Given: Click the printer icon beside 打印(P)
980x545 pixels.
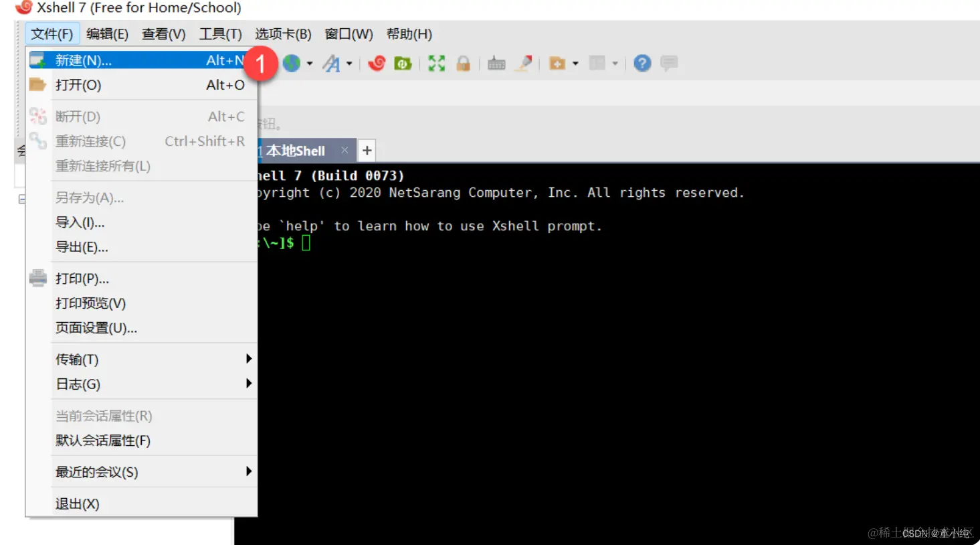Looking at the screenshot, I should pos(38,278).
